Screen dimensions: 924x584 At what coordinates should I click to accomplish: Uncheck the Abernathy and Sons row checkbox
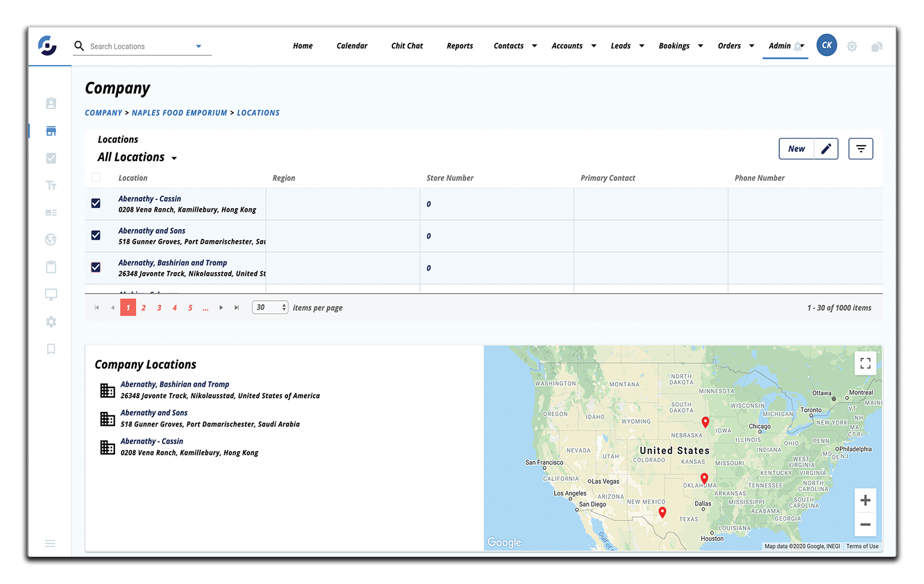[x=96, y=235]
